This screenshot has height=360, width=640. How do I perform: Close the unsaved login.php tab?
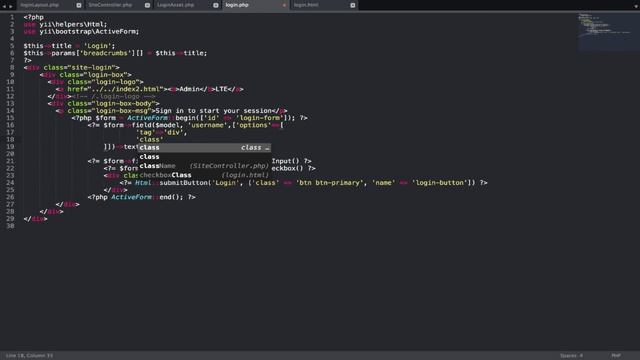click(284, 5)
